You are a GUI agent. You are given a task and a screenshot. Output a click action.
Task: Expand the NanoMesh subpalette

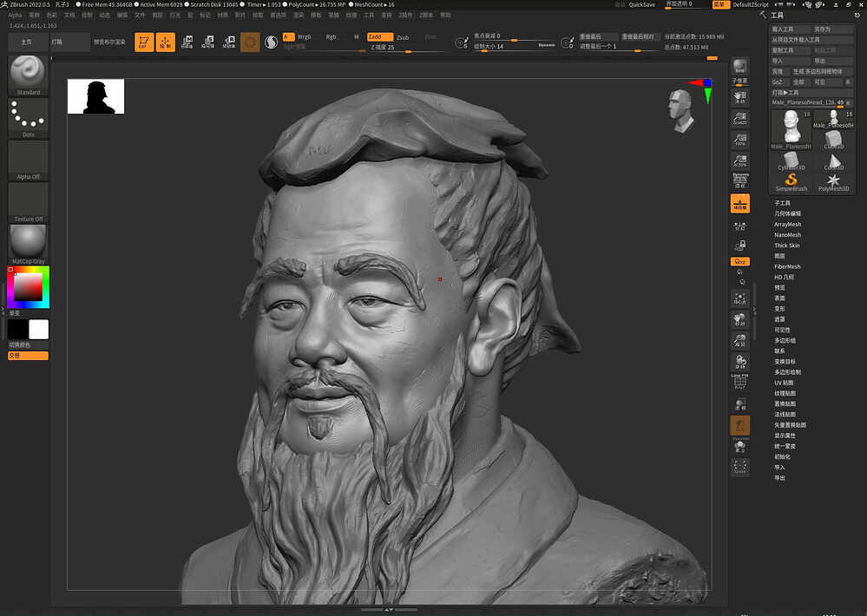pyautogui.click(x=787, y=235)
